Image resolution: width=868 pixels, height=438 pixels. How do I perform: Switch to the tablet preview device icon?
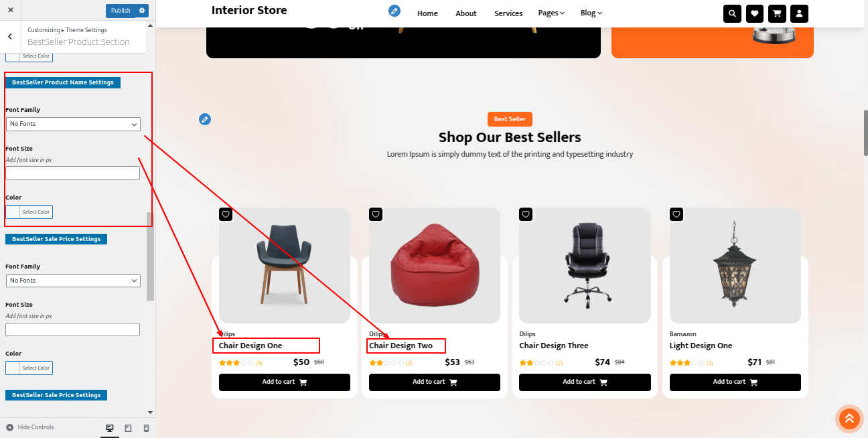(129, 428)
